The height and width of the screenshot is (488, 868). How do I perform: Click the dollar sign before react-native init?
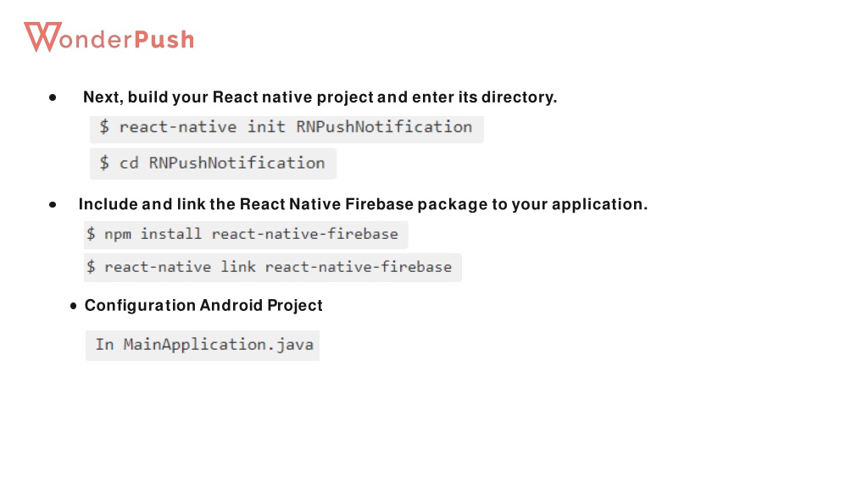click(x=104, y=127)
